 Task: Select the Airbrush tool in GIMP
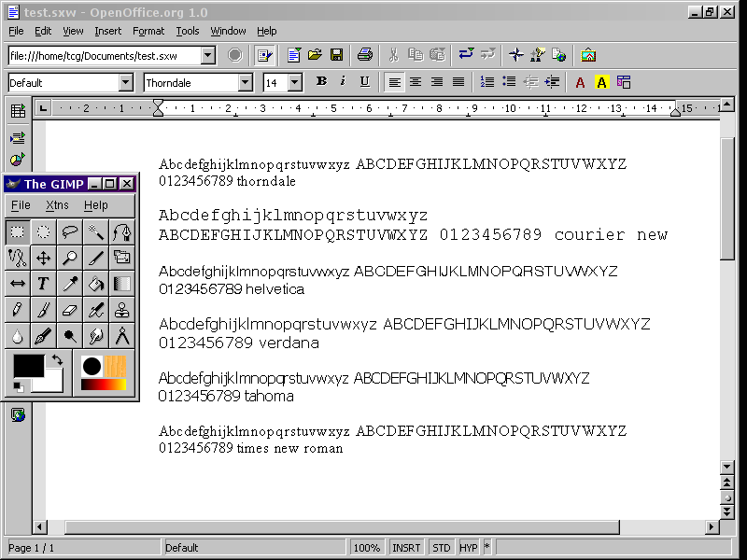click(x=96, y=311)
